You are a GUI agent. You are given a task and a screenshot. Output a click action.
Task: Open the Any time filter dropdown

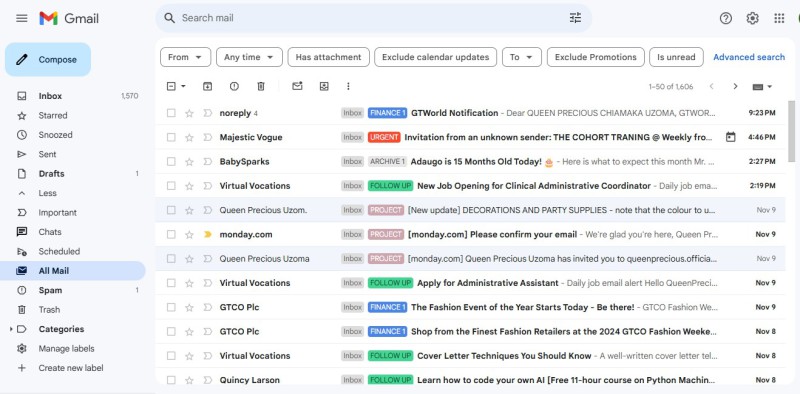coord(249,57)
